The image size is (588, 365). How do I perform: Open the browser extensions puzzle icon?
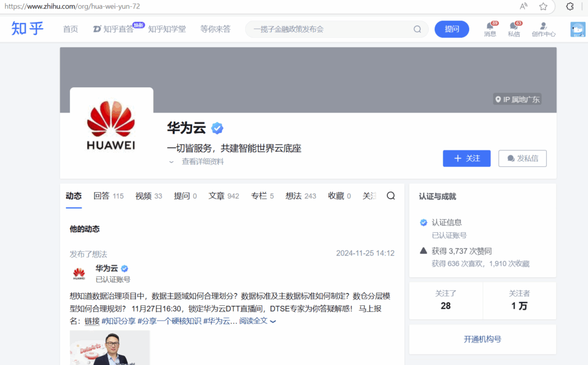coord(570,6)
